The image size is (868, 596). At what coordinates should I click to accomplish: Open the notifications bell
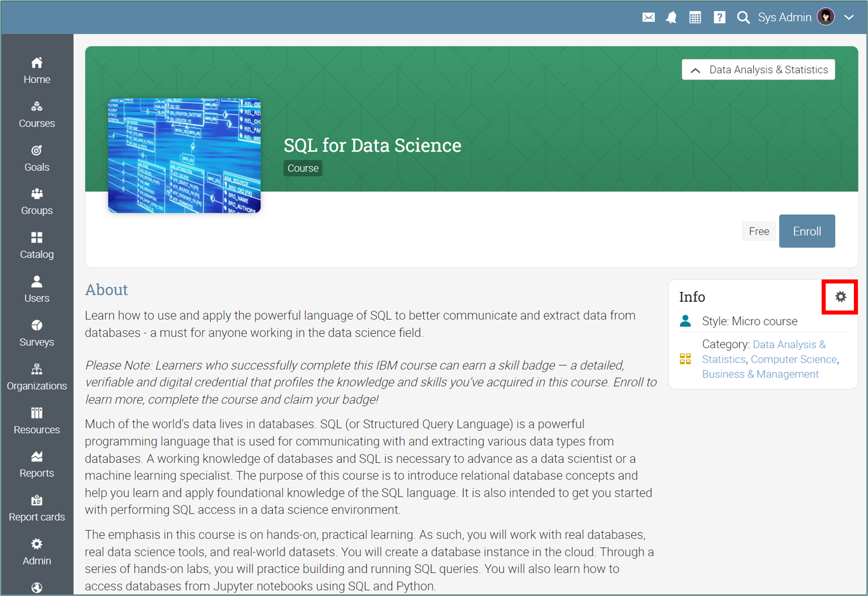coord(671,17)
